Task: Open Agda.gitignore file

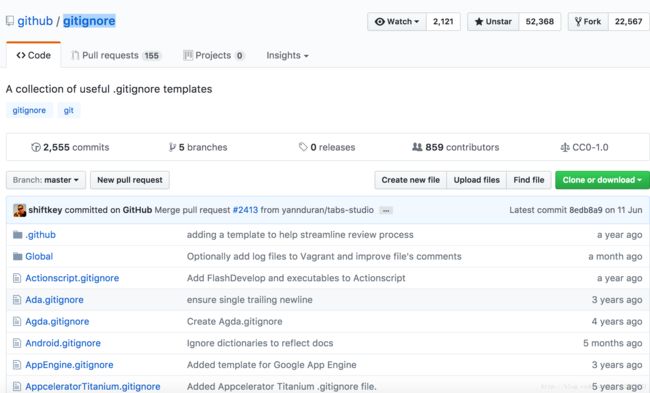Action: tap(57, 321)
